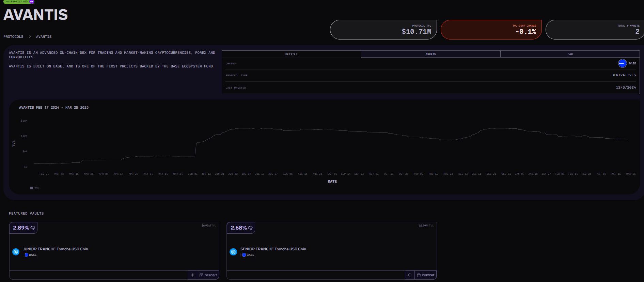Click the $18M y-axis tick

click(24, 121)
